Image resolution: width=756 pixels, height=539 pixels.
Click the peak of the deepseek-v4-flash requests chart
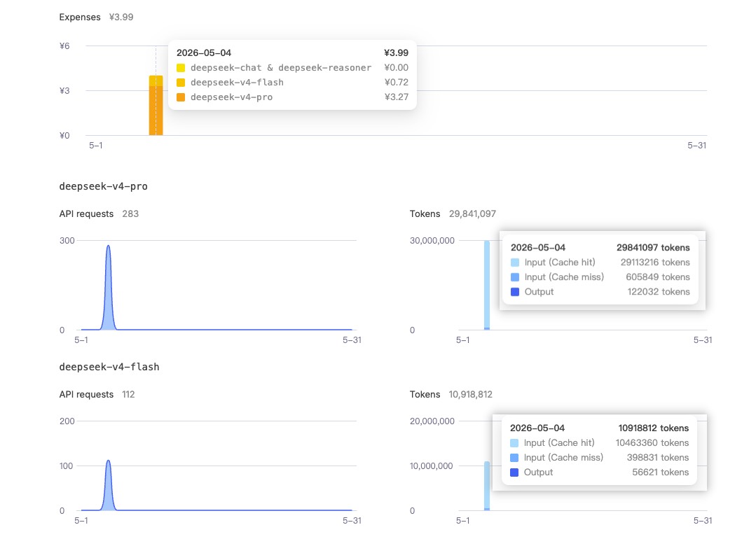[x=109, y=461]
